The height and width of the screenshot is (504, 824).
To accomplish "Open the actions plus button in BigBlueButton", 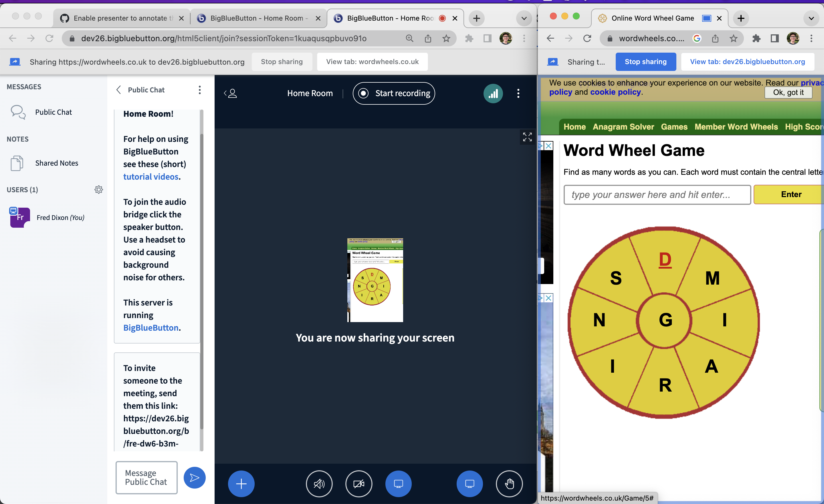I will [241, 484].
